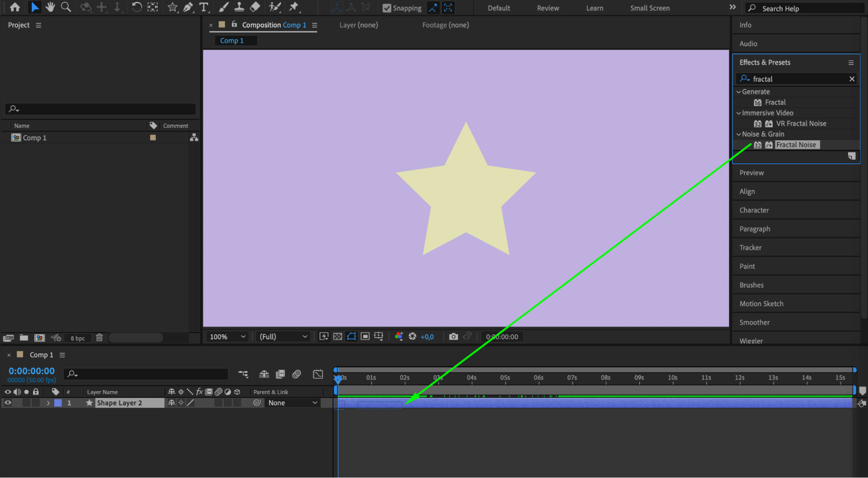Click the Puppet Pin tool
The height and width of the screenshot is (478, 868).
click(294, 7)
